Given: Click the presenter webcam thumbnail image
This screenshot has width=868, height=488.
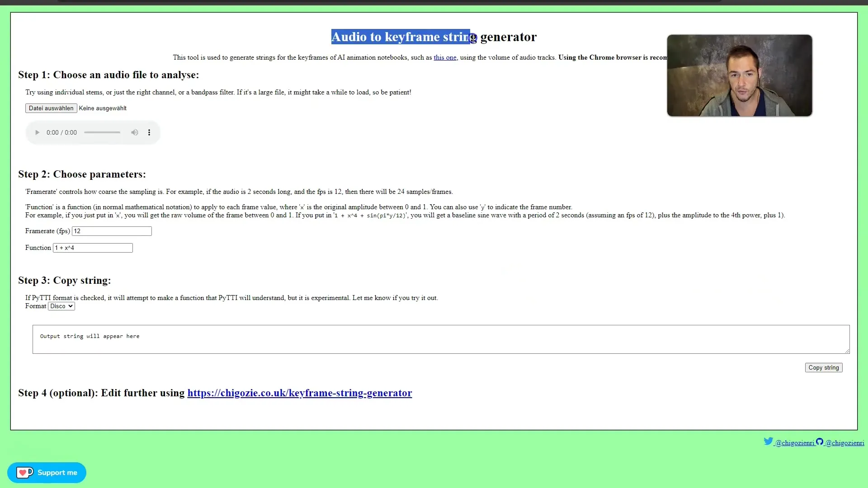Looking at the screenshot, I should coord(739,75).
